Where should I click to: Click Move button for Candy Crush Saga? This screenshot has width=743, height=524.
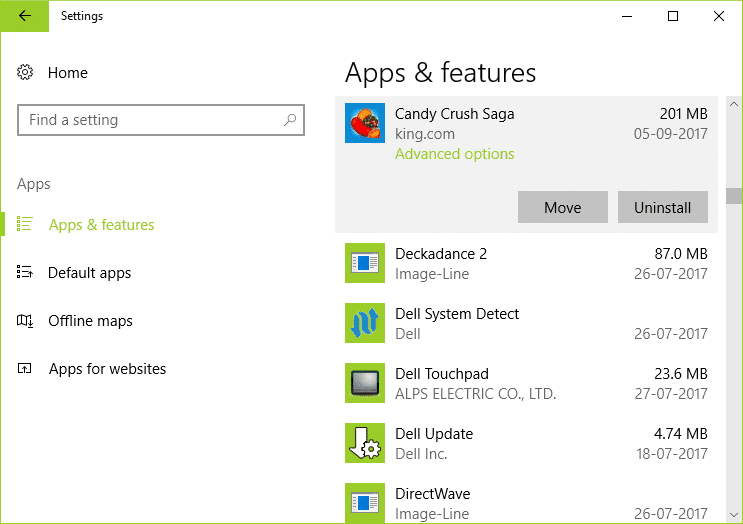[x=562, y=207]
